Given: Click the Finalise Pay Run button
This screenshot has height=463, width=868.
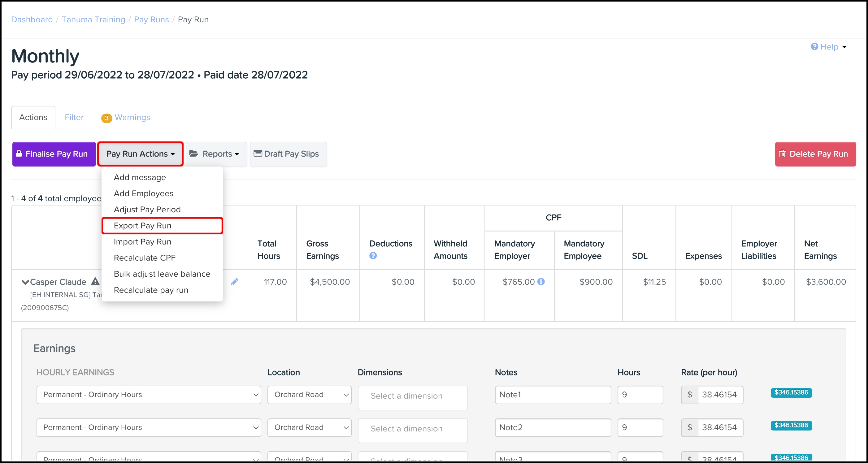Looking at the screenshot, I should 54,154.
